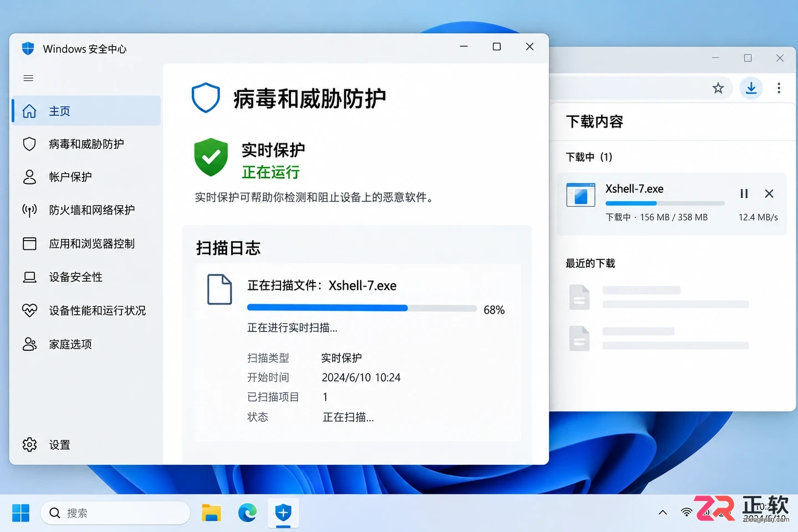
Task: Click the first recent download placeholder item
Action: [659, 297]
